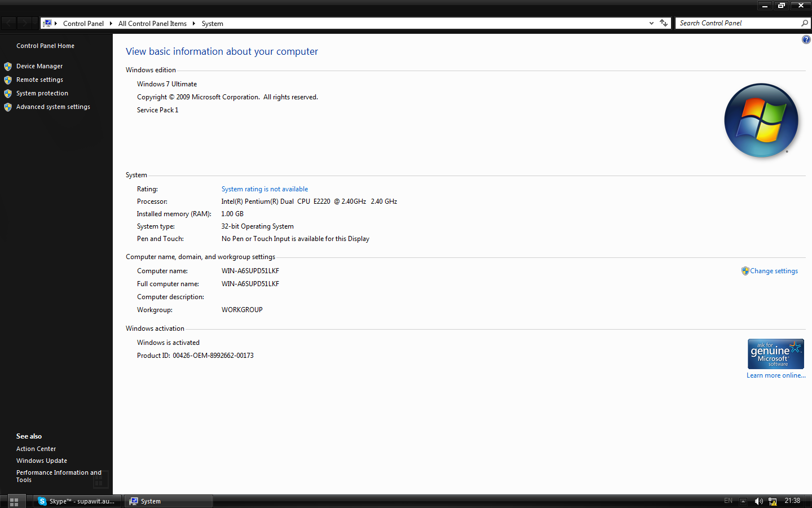Viewport: 812px width, 508px height.
Task: Click the shield icon beside Advanced system settings
Action: 8,107
